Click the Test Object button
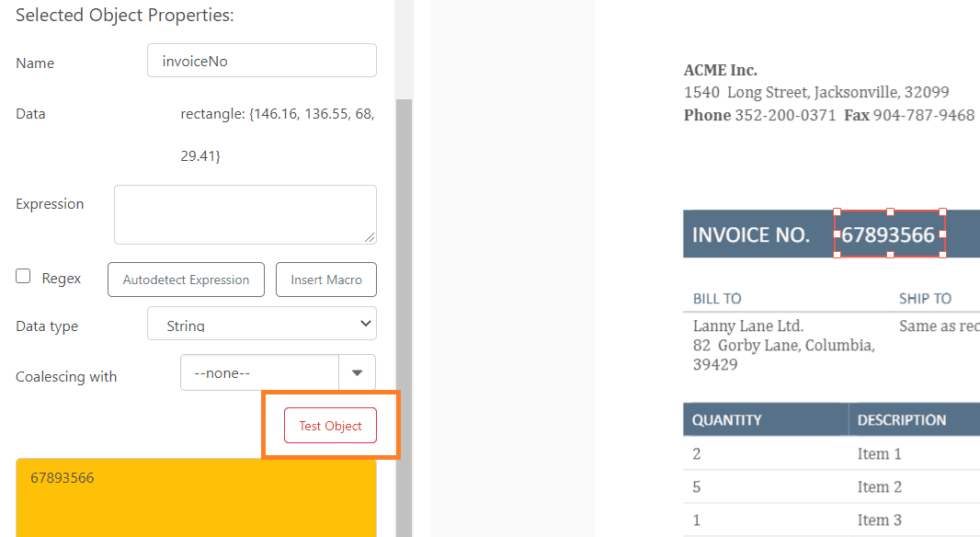The image size is (980, 537). 330,426
